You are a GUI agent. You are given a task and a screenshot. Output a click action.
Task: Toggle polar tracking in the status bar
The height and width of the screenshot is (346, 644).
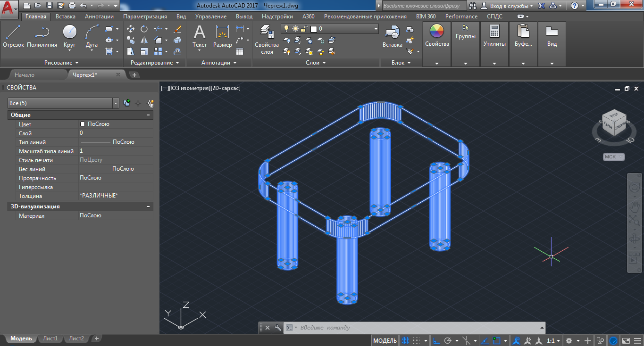click(448, 340)
